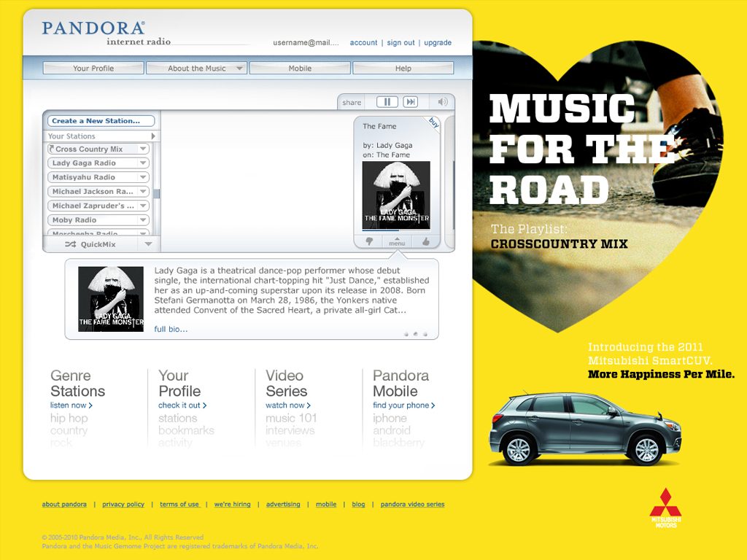The height and width of the screenshot is (560, 747).
Task: Click the upgrade link
Action: 438,42
